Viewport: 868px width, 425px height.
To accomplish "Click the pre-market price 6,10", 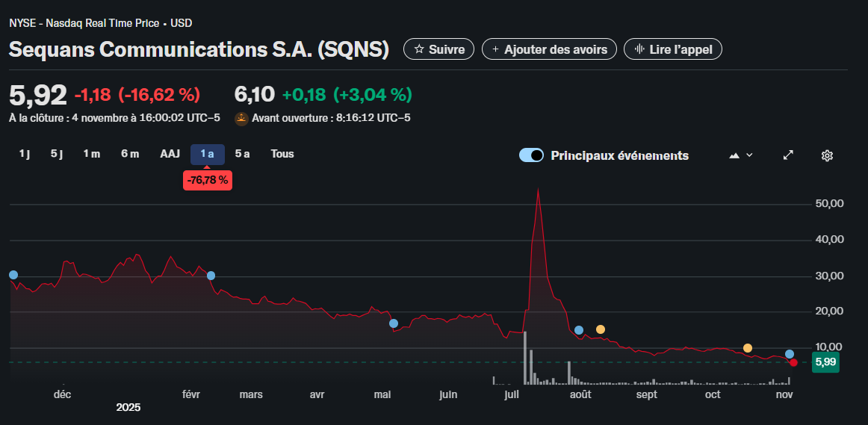I will pos(255,95).
